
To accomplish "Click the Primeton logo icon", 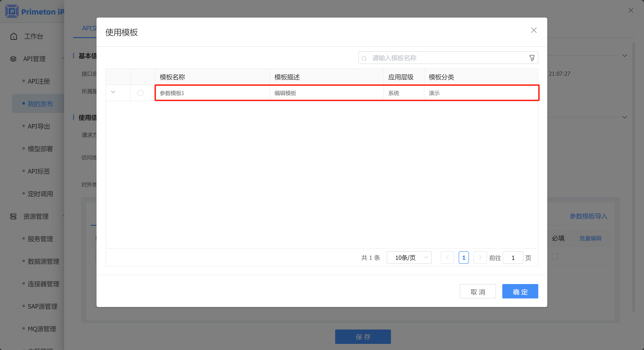I will [x=12, y=11].
